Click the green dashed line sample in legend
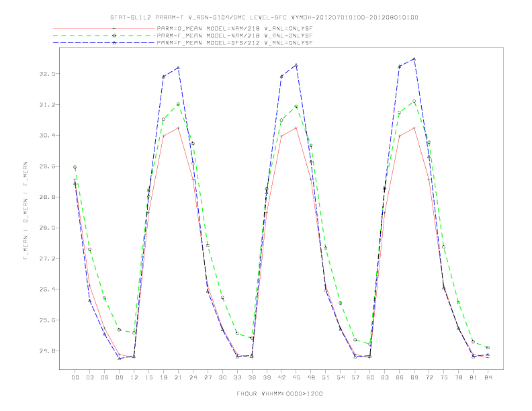 click(x=104, y=36)
